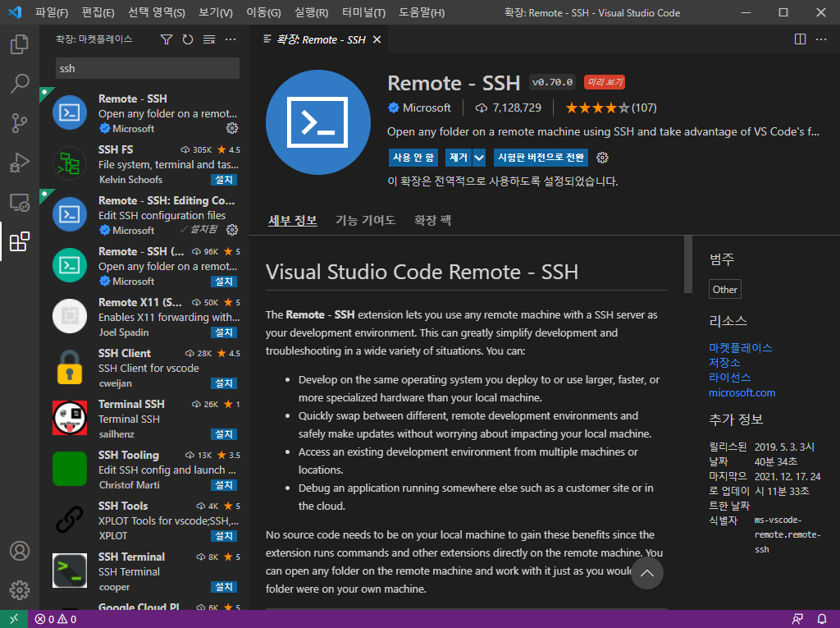
Task: Select the Extensions view icon
Action: pos(20,241)
